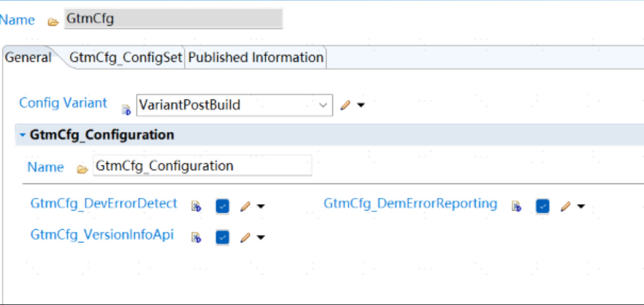Click the file icon next to GtmCfg_DemErrorReporting
Viewport: 644px width, 305px height.
pos(516,206)
